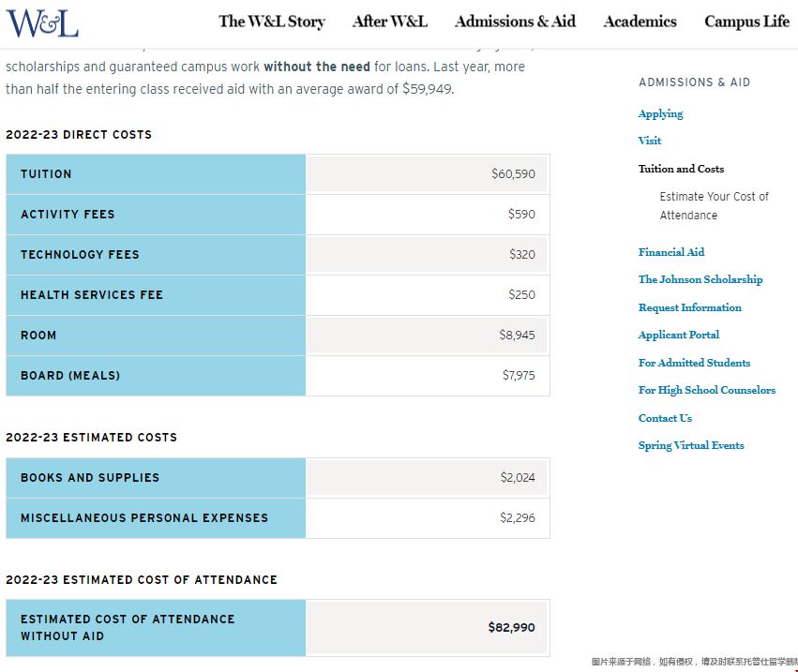The height and width of the screenshot is (672, 798).
Task: Open Spring Virtual Events link
Action: pos(691,445)
